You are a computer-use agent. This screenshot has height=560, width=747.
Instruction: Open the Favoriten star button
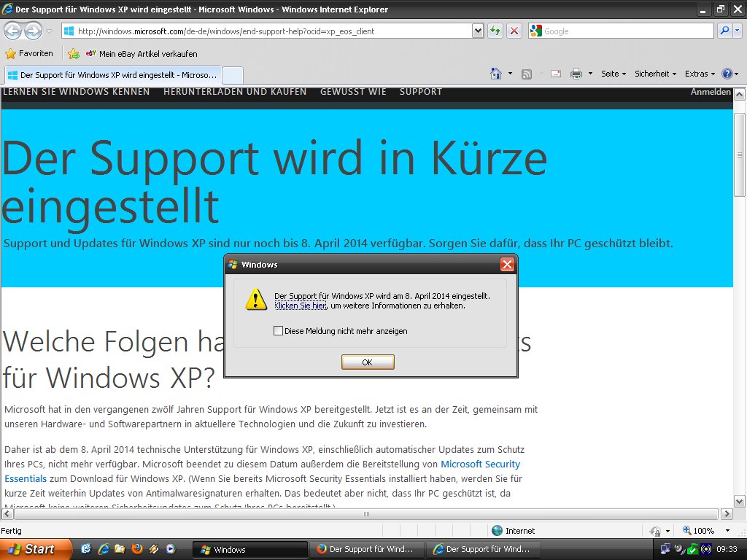click(29, 53)
